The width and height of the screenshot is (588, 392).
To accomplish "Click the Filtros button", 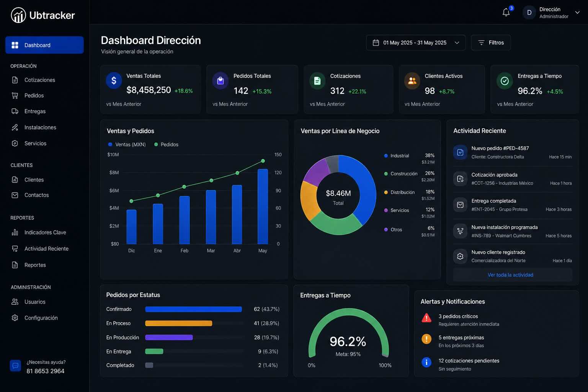I will pyautogui.click(x=491, y=42).
